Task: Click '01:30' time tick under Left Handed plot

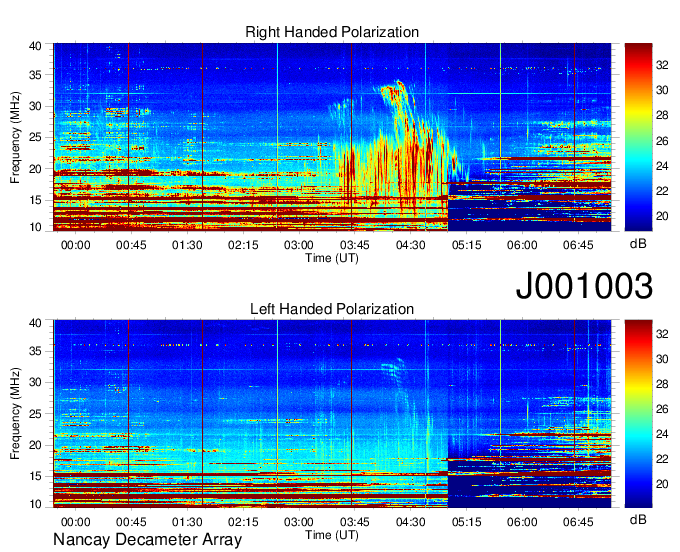Action: pyautogui.click(x=187, y=522)
